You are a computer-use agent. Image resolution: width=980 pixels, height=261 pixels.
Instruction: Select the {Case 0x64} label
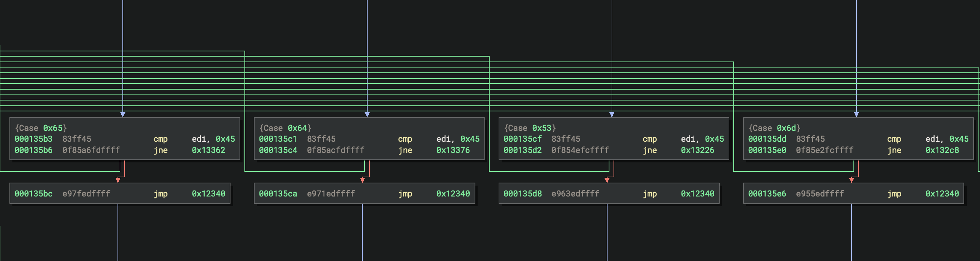(285, 128)
